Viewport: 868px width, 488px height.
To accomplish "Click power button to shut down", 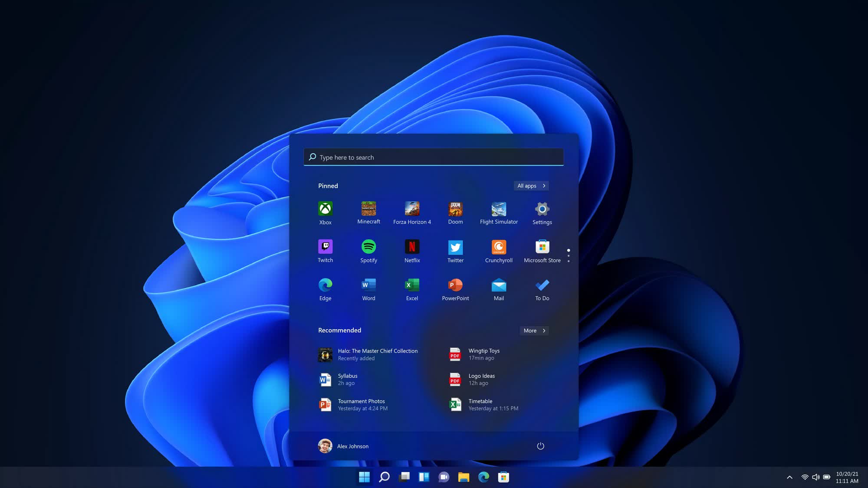I will (x=540, y=445).
